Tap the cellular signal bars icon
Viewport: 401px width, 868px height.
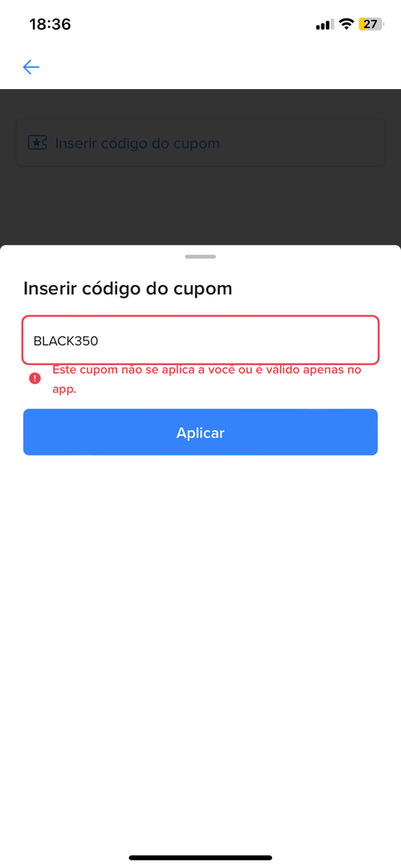click(325, 25)
